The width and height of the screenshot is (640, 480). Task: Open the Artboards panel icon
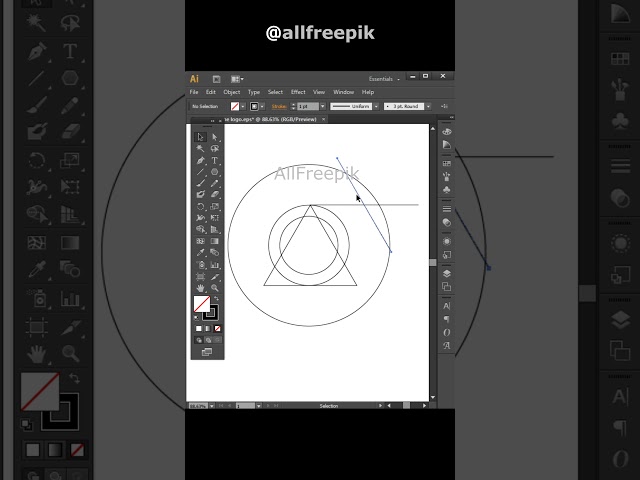point(447,287)
